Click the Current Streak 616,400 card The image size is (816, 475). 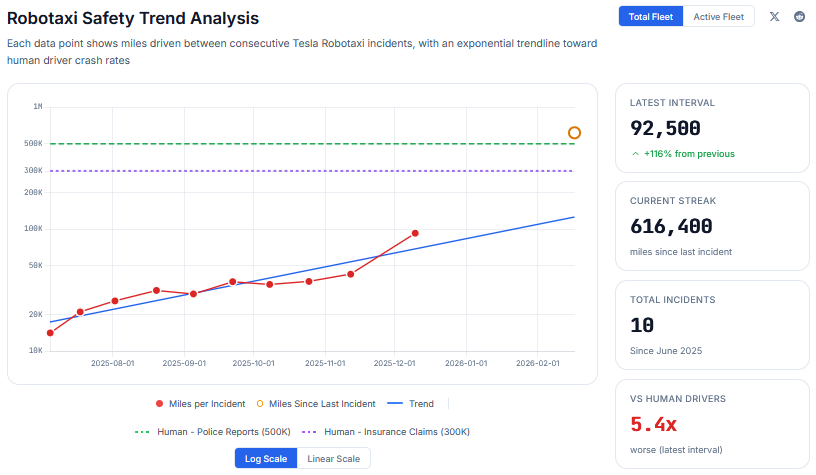710,225
